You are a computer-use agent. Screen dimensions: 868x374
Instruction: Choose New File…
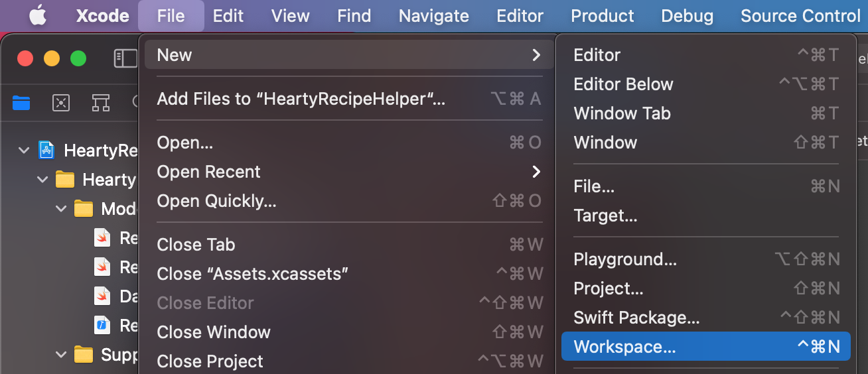[706, 186]
